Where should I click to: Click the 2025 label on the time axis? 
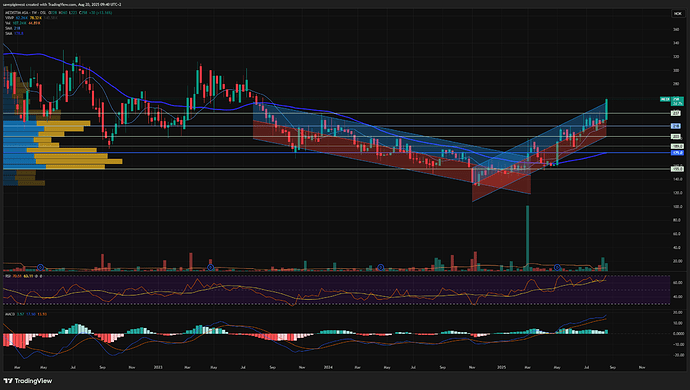pyautogui.click(x=501, y=367)
